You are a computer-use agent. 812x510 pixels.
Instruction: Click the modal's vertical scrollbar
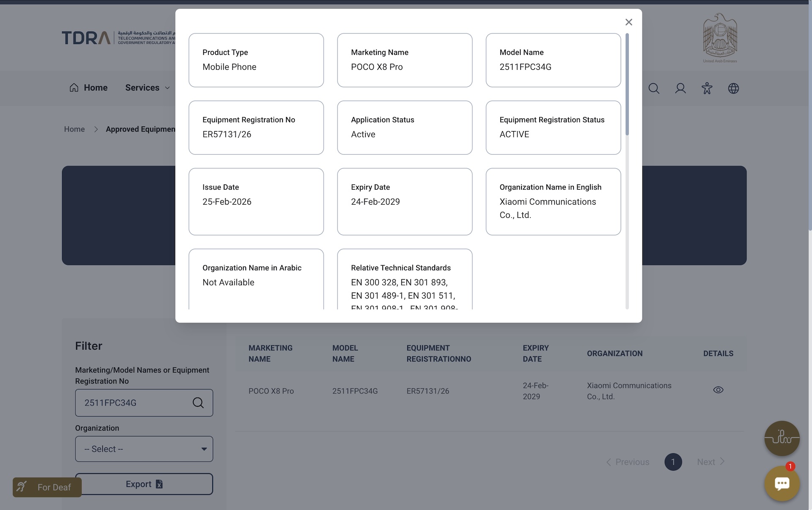pyautogui.click(x=627, y=85)
